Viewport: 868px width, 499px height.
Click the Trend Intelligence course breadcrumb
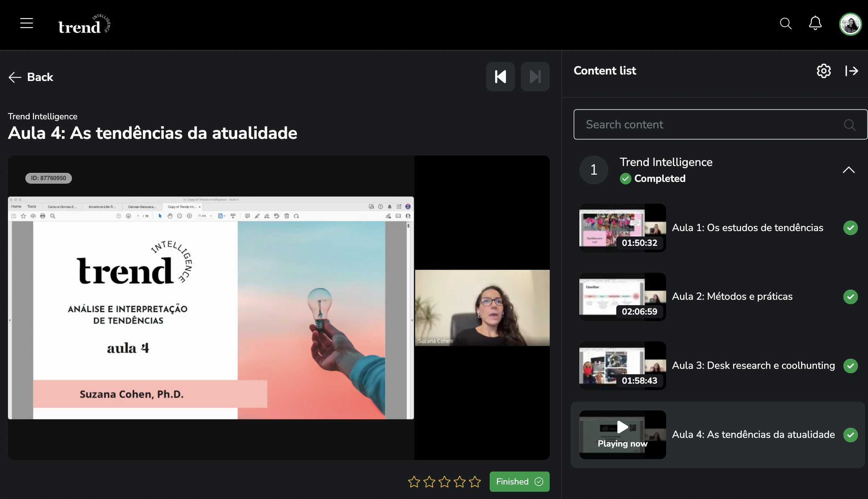(x=43, y=116)
